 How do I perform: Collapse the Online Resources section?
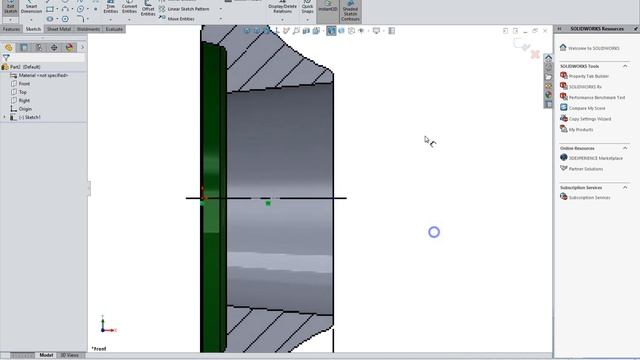[625, 148]
